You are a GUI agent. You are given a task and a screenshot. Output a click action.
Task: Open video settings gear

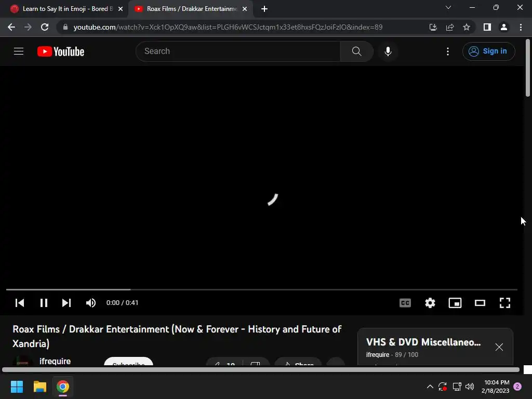point(430,303)
